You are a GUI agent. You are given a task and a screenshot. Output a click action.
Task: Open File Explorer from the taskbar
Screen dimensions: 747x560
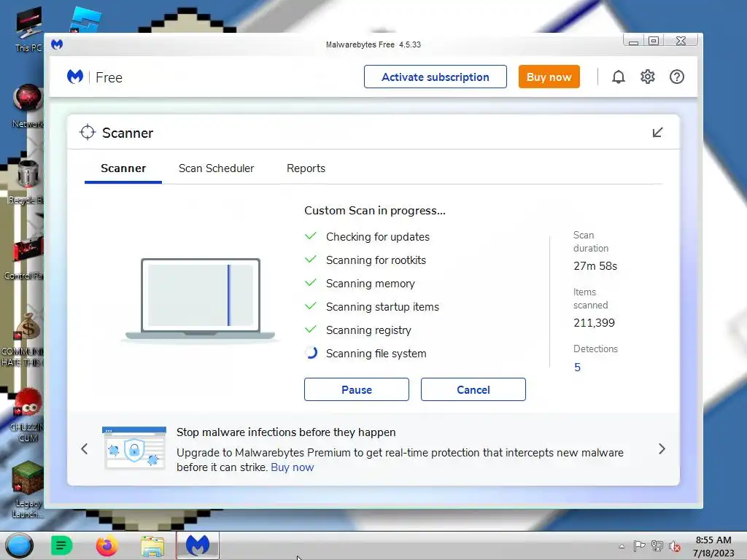[x=152, y=545]
